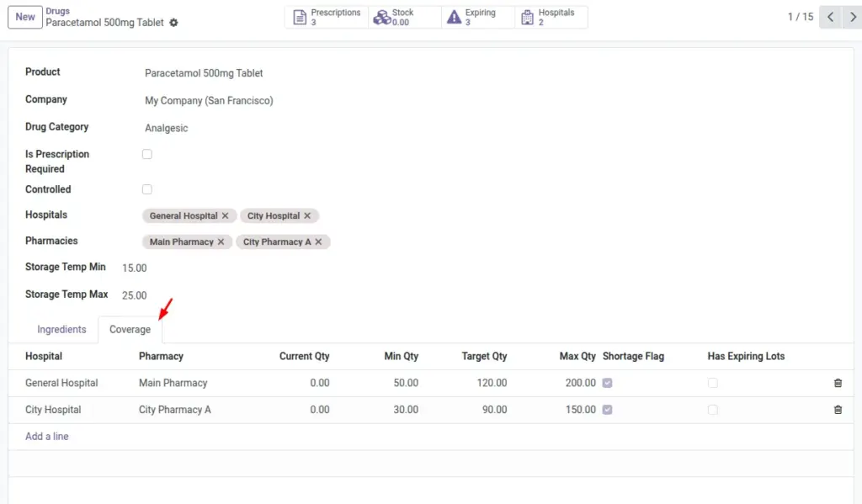
Task: Sort by the Pharmacy column header
Action: (161, 356)
